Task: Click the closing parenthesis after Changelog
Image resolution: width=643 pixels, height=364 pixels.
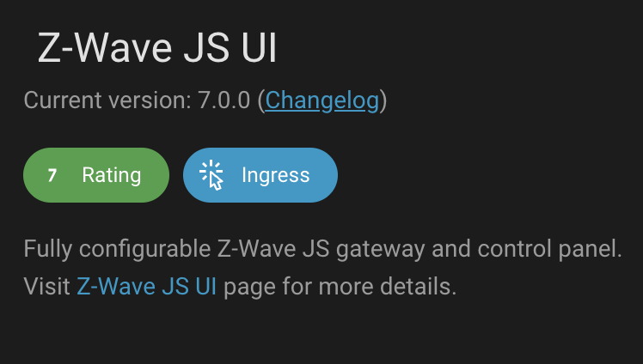Action: [x=383, y=100]
